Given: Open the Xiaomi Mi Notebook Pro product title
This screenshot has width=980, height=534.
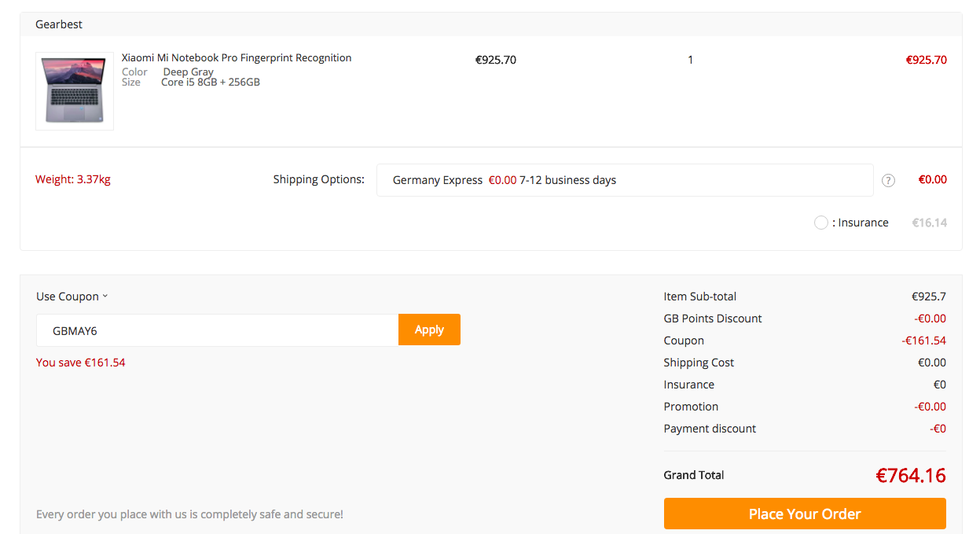Looking at the screenshot, I should 237,57.
